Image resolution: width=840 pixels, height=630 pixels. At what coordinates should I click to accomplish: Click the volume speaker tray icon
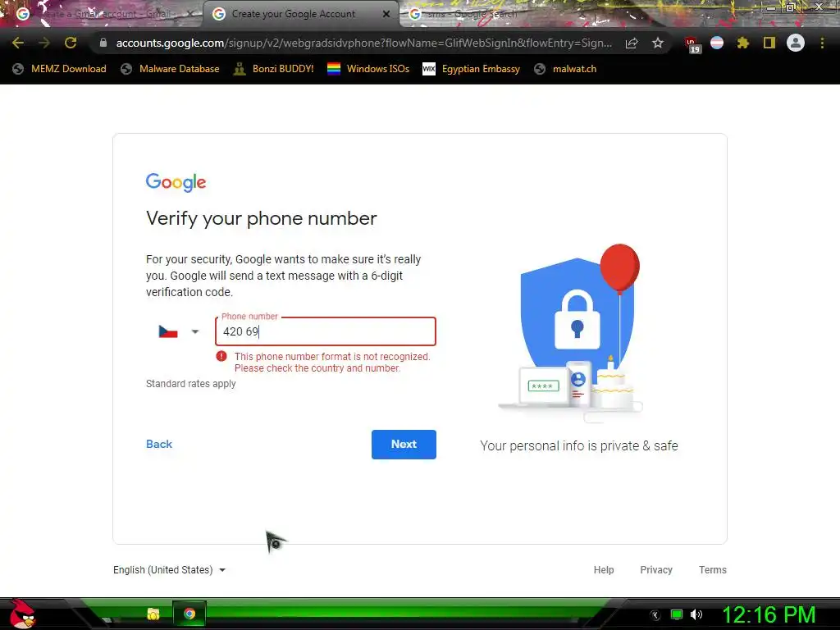pos(696,614)
